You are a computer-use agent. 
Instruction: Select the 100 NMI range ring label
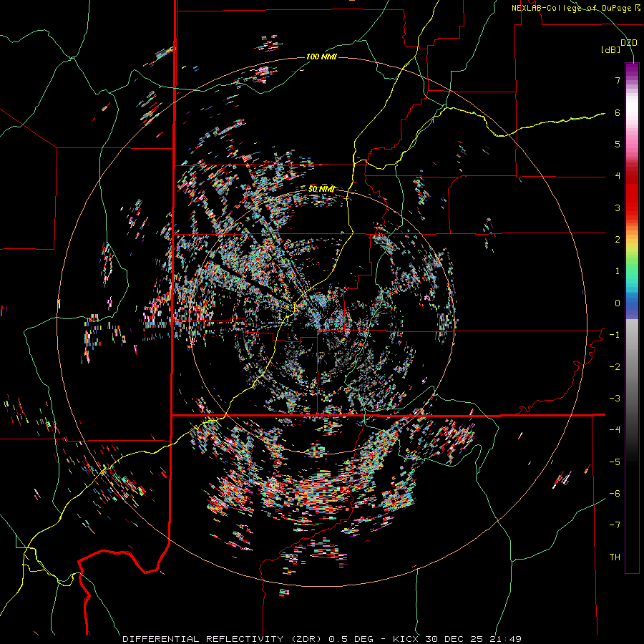(x=321, y=57)
